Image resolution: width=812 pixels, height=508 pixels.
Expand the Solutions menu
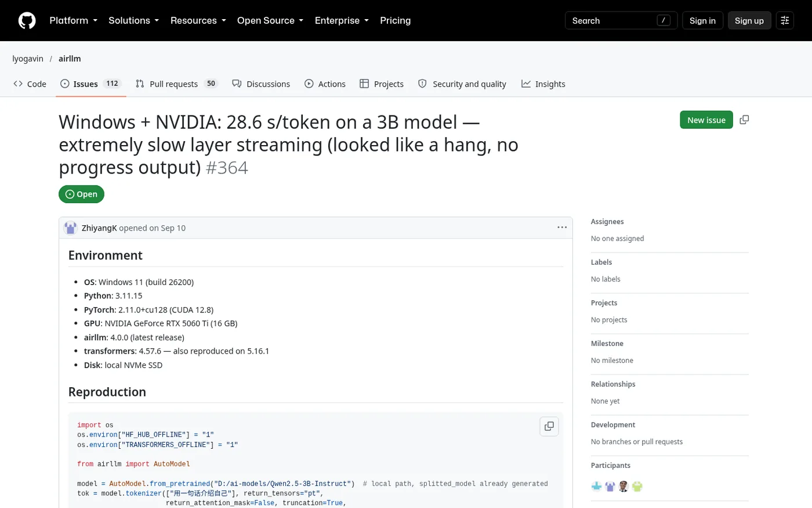pyautogui.click(x=134, y=20)
